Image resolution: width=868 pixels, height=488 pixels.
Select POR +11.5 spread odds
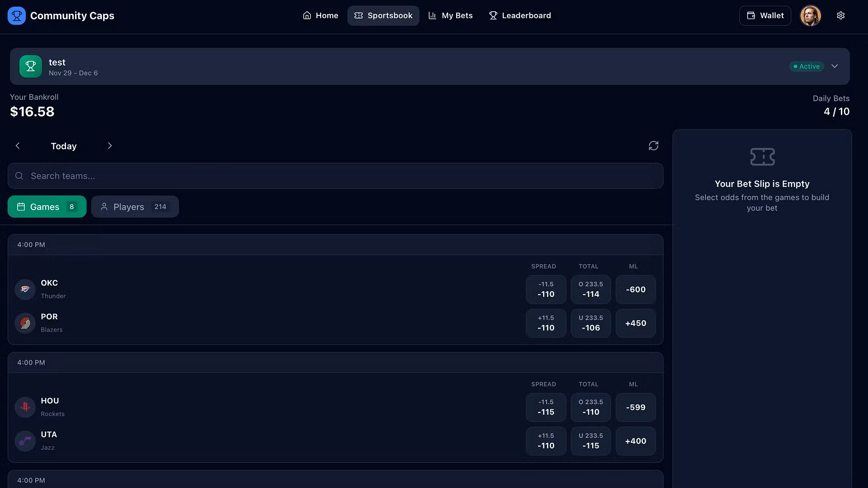coord(546,323)
